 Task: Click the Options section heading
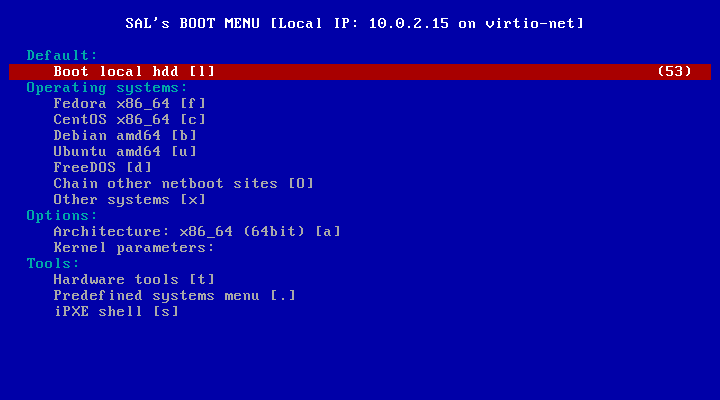coord(62,216)
